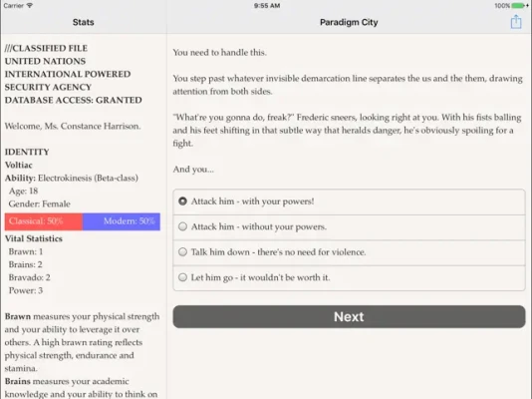This screenshot has width=532, height=399.
Task: Tap the Voltiac identity name
Action: [x=19, y=165]
